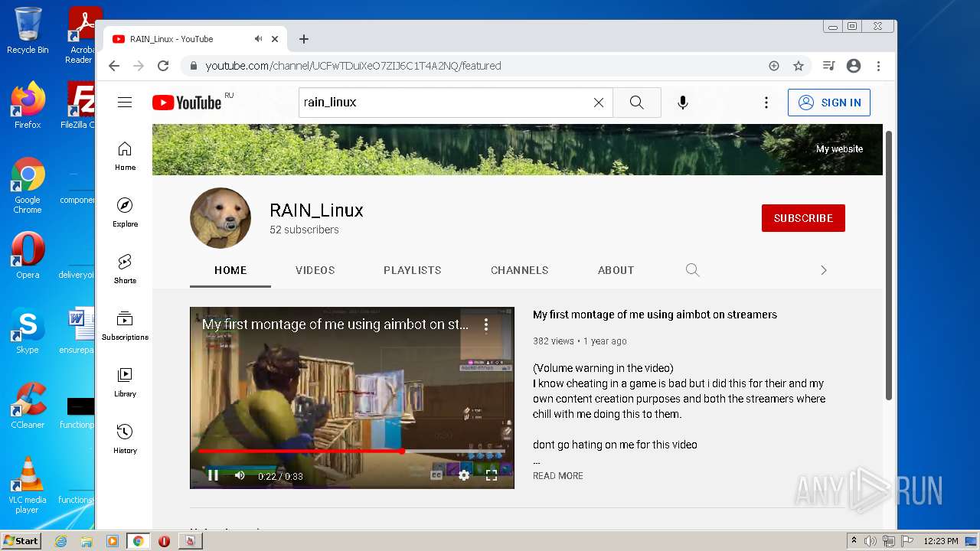Toggle closed captions on the video
The height and width of the screenshot is (551, 980).
click(436, 475)
